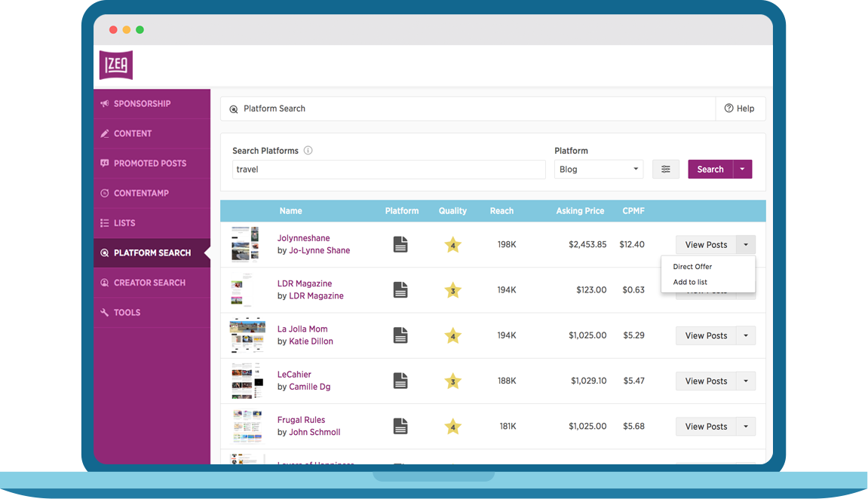Click the blog document icon for LeCahier
The image size is (868, 499).
pos(400,380)
